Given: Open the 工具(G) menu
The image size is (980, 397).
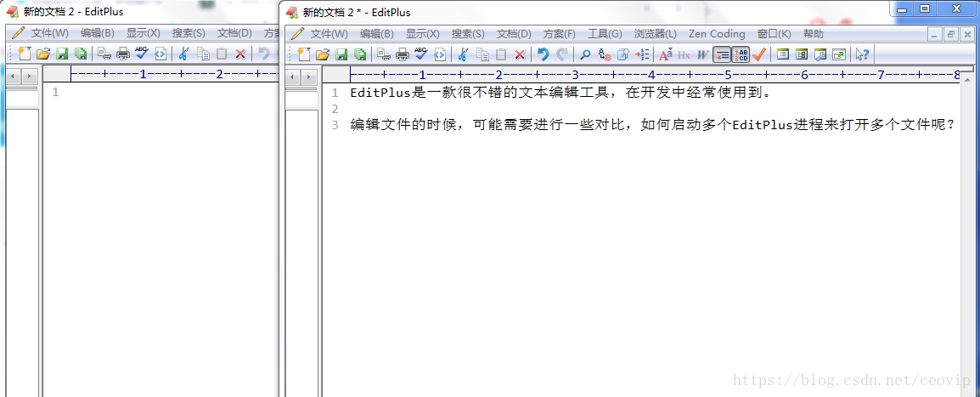Looking at the screenshot, I should [x=605, y=34].
